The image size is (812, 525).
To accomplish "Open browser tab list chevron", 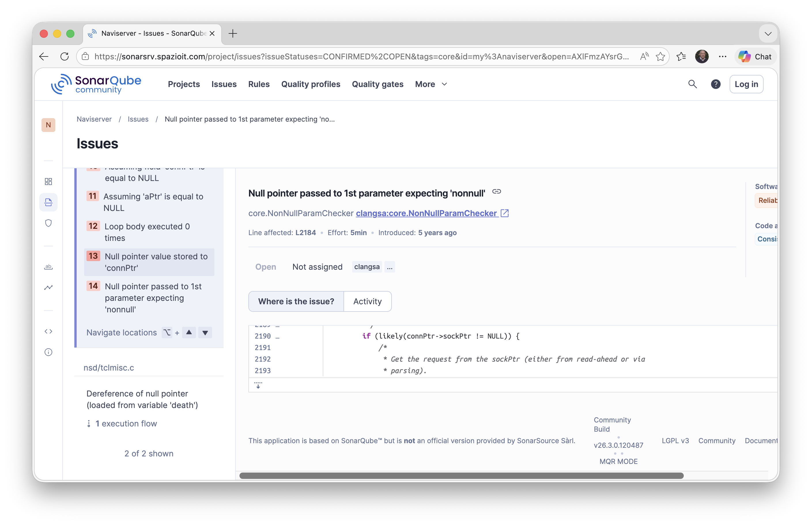I will point(768,33).
